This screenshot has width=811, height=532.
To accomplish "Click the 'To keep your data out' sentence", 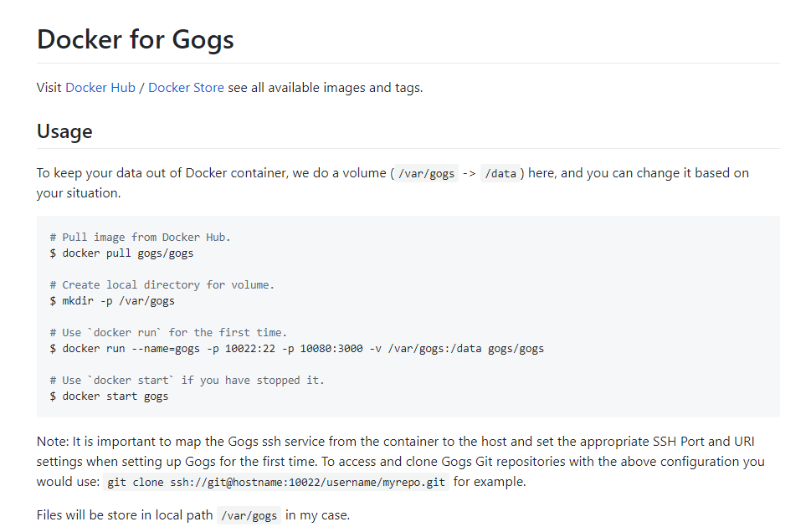I will [393, 182].
